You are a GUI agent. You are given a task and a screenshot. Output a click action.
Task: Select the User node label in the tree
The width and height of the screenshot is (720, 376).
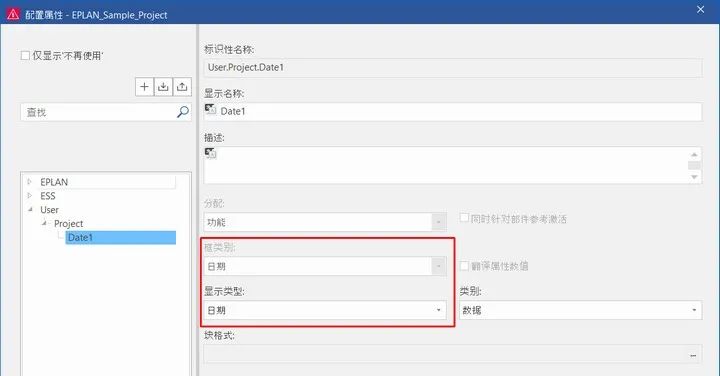49,210
